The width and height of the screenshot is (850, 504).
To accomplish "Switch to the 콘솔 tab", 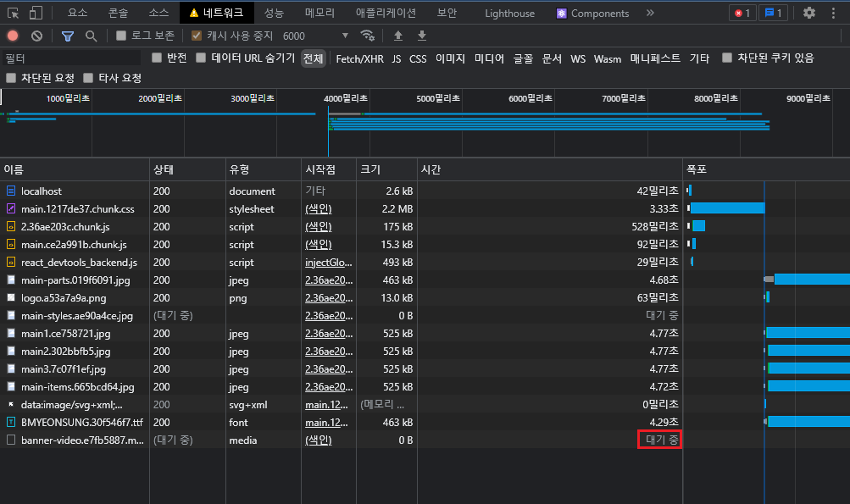I will click(x=118, y=13).
